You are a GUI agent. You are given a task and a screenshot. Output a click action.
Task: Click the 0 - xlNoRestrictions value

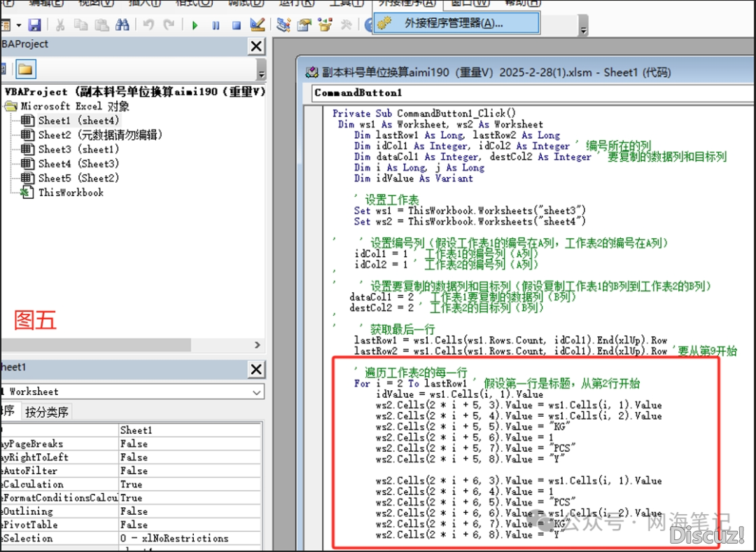tap(190, 538)
